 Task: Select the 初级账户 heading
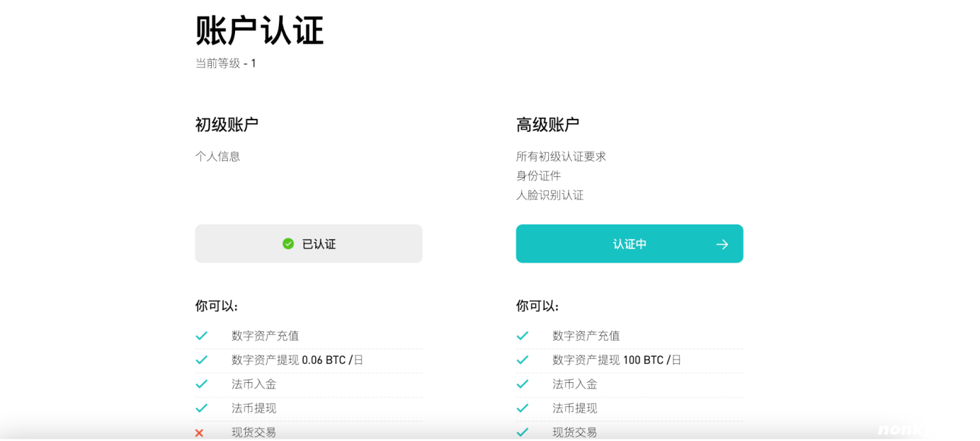pos(227,125)
